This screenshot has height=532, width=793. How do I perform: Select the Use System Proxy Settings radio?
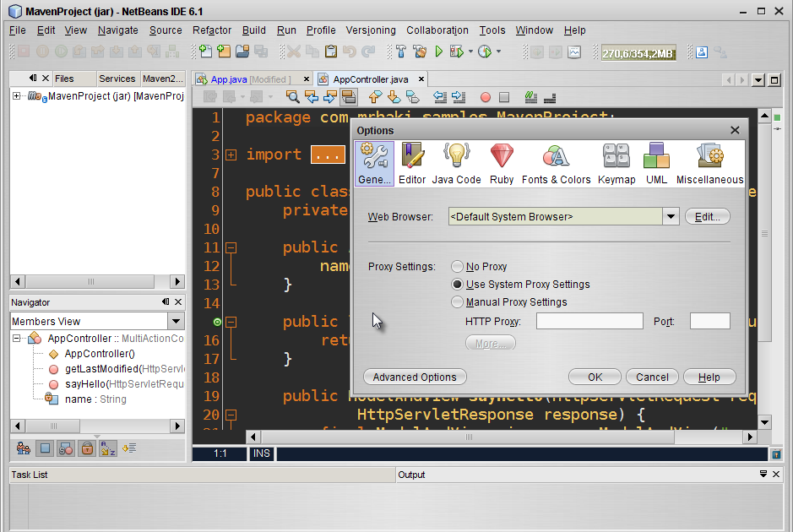click(x=457, y=284)
